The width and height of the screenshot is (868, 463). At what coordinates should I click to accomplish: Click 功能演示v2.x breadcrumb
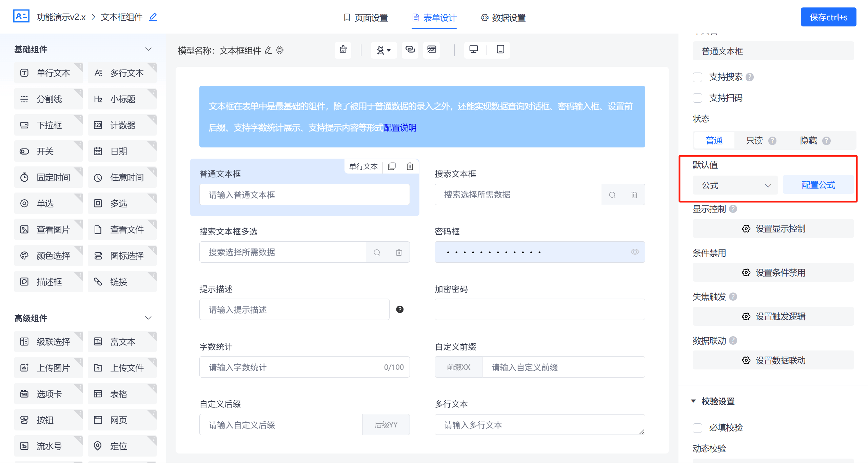pos(61,17)
